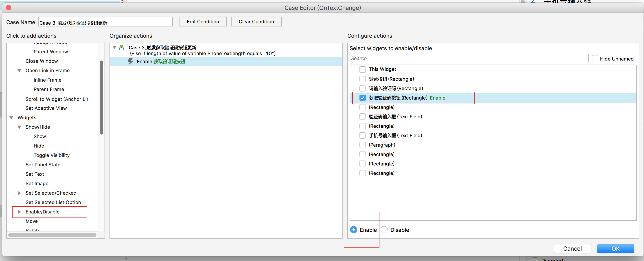Expand the Enable/Disable action group
644x261 pixels.
click(19, 212)
